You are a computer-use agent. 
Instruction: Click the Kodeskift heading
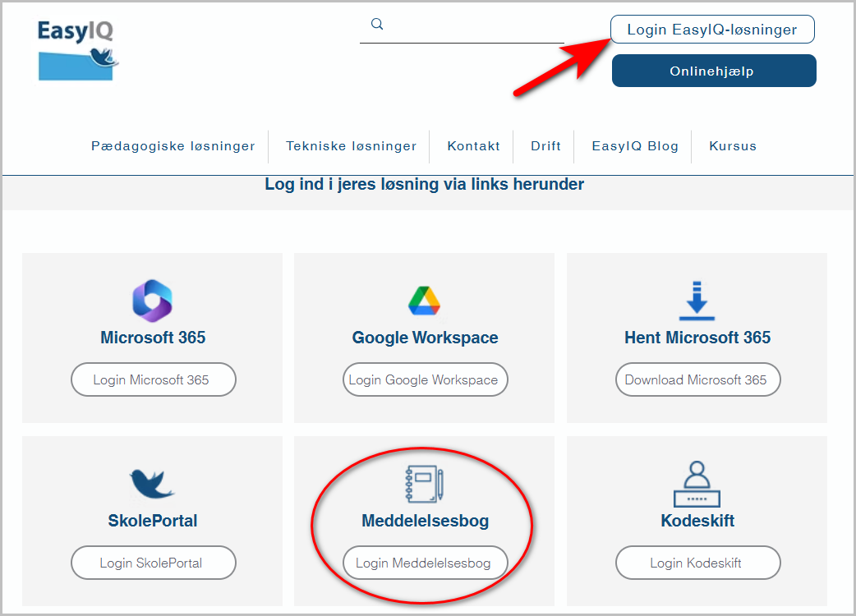click(x=697, y=521)
